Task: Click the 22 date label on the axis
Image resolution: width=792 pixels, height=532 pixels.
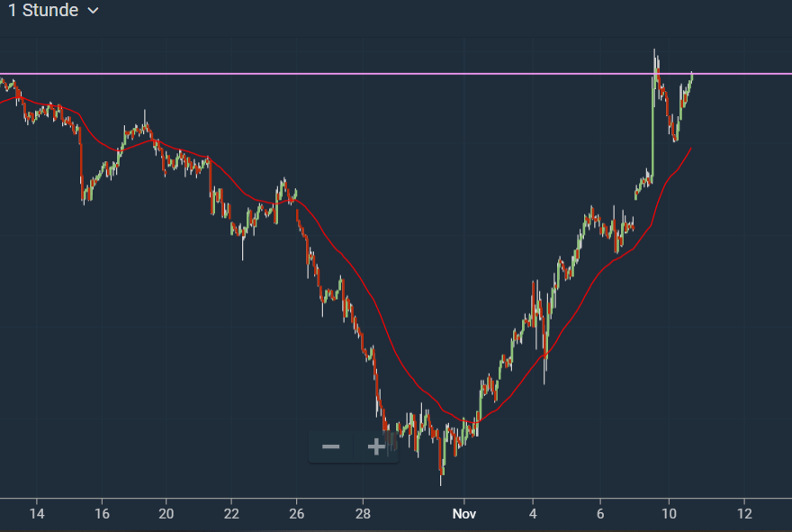Action: pyautogui.click(x=231, y=514)
